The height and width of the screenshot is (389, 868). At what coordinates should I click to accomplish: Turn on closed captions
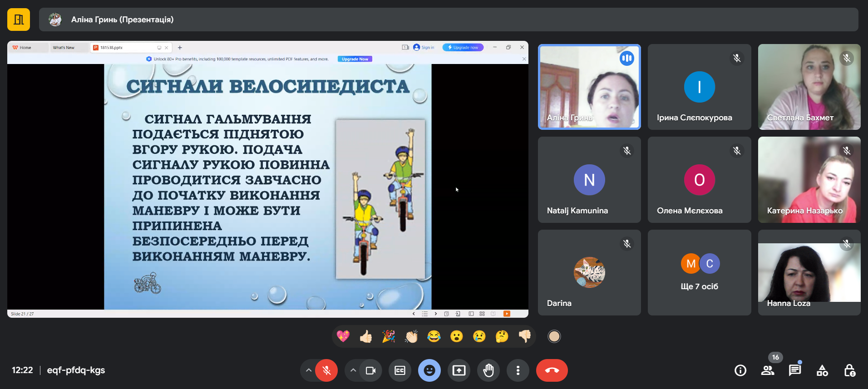pyautogui.click(x=399, y=370)
